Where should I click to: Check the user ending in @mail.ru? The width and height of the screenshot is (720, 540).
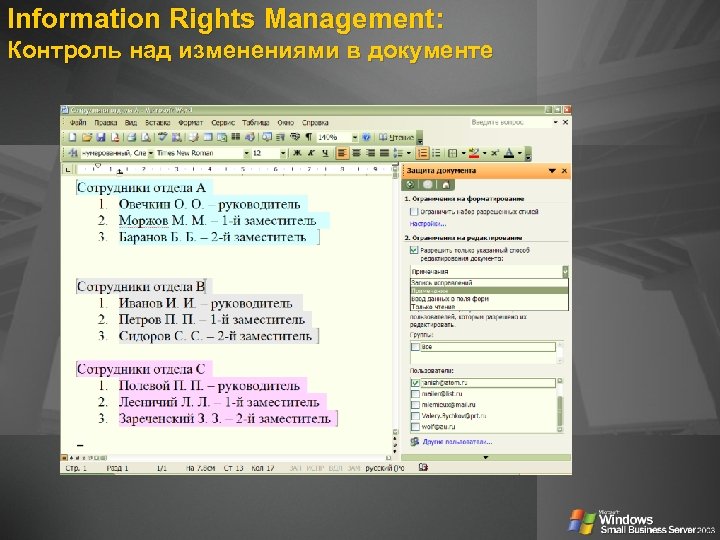[x=415, y=405]
